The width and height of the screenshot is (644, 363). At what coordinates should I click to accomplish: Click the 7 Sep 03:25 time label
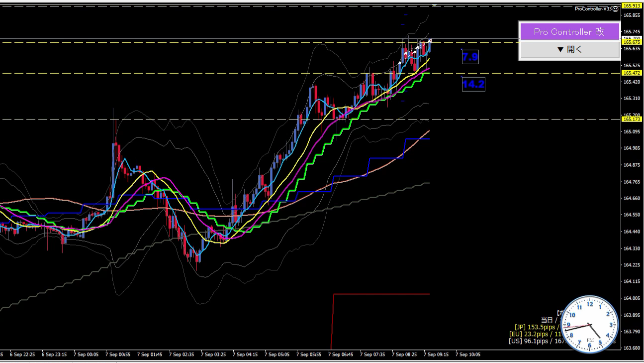pos(213,355)
